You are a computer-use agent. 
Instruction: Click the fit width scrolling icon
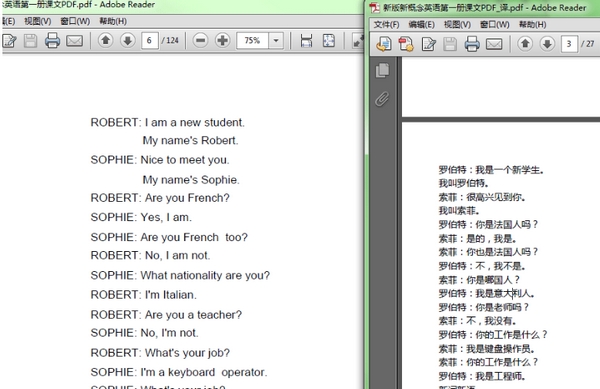[x=306, y=41]
